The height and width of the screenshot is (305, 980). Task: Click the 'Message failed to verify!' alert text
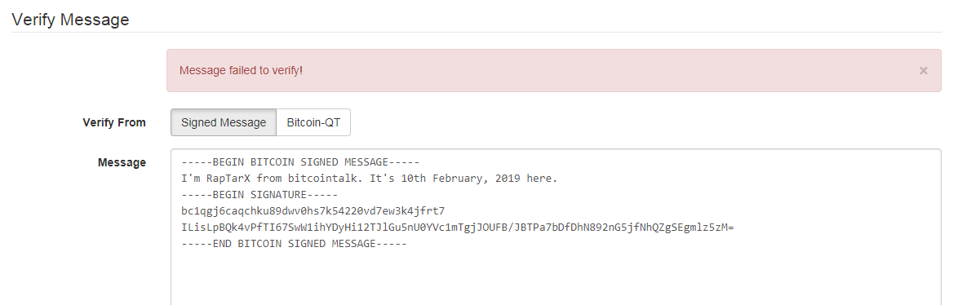click(241, 70)
